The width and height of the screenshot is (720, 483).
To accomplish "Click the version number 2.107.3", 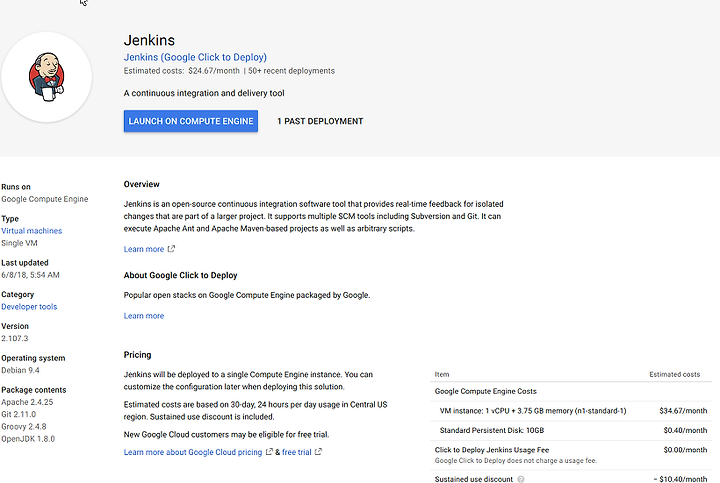I will click(15, 338).
